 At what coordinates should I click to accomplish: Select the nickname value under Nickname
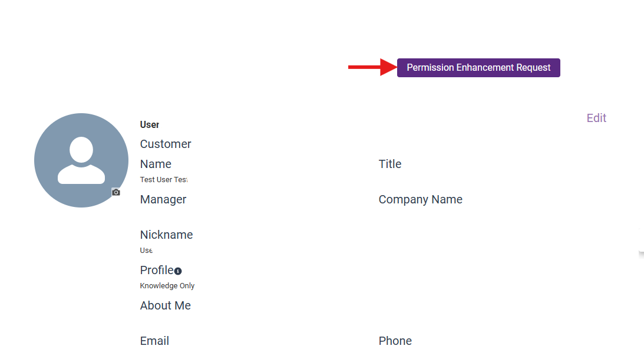point(146,250)
